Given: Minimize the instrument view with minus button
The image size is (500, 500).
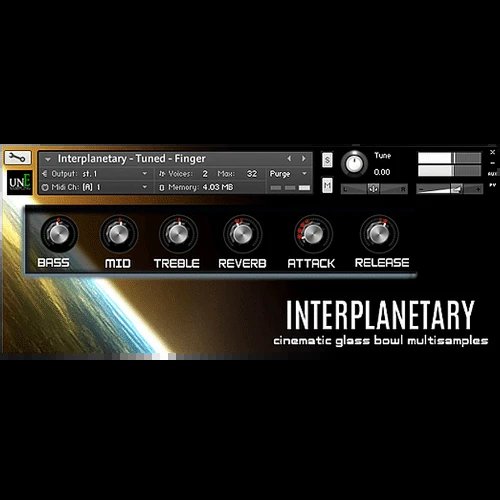Looking at the screenshot, I should tap(493, 163).
